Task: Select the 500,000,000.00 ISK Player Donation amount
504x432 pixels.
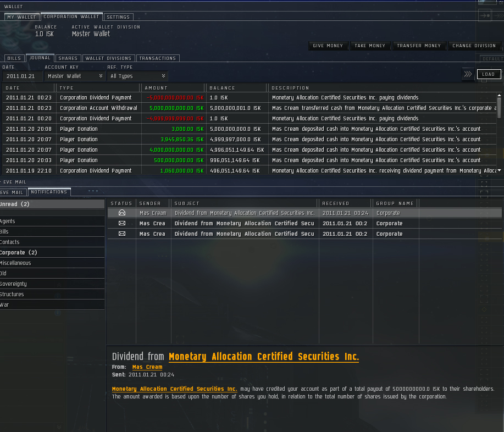Action: 179,160
